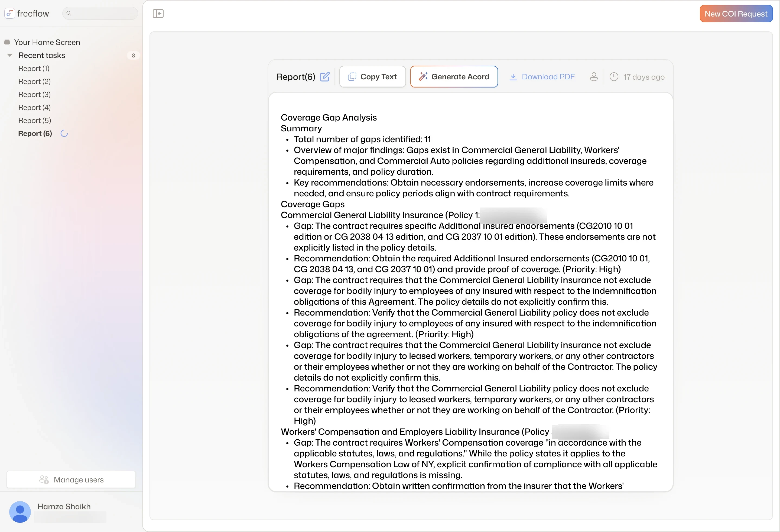Viewport: 780px width, 532px height.
Task: Click Hamza Shaikh avatar
Action: (x=20, y=511)
